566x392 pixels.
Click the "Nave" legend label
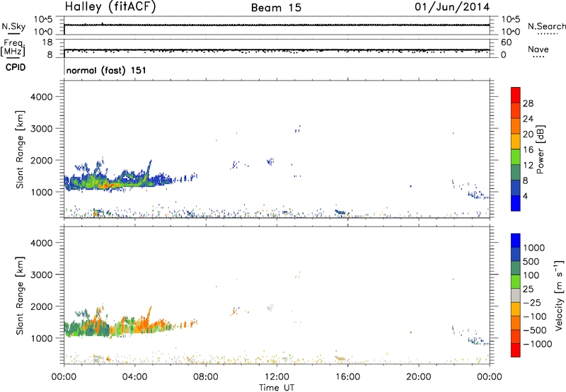(538, 49)
